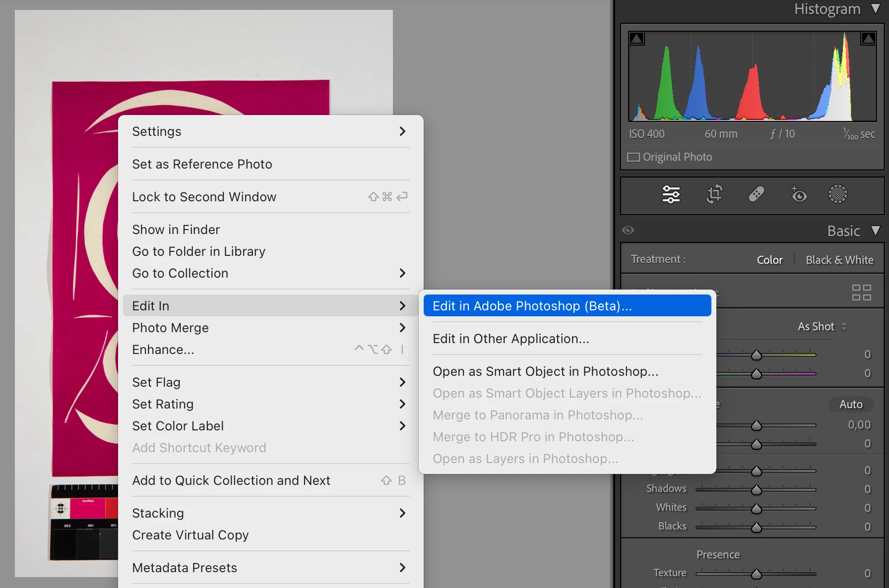Image resolution: width=889 pixels, height=588 pixels.
Task: Expand the Go to Collection submenu
Action: [271, 273]
